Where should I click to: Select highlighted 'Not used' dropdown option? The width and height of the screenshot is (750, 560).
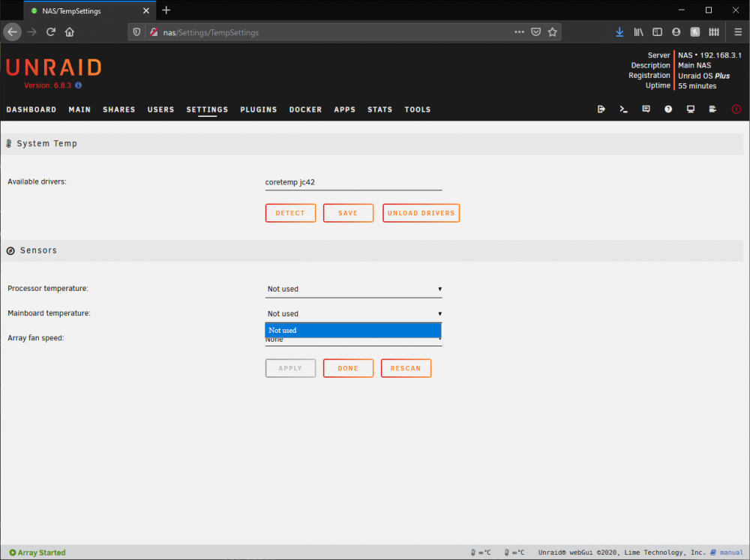(x=353, y=331)
